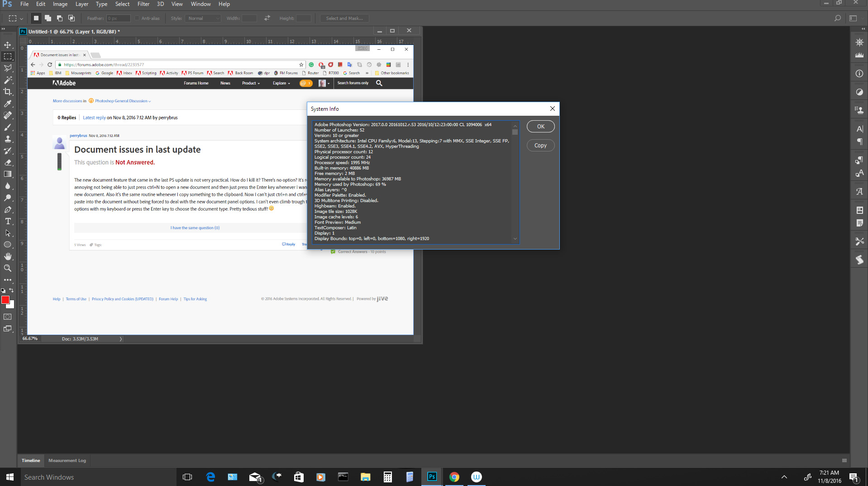Open the Histogram panel icon
The height and width of the screenshot is (486, 868).
(859, 55)
